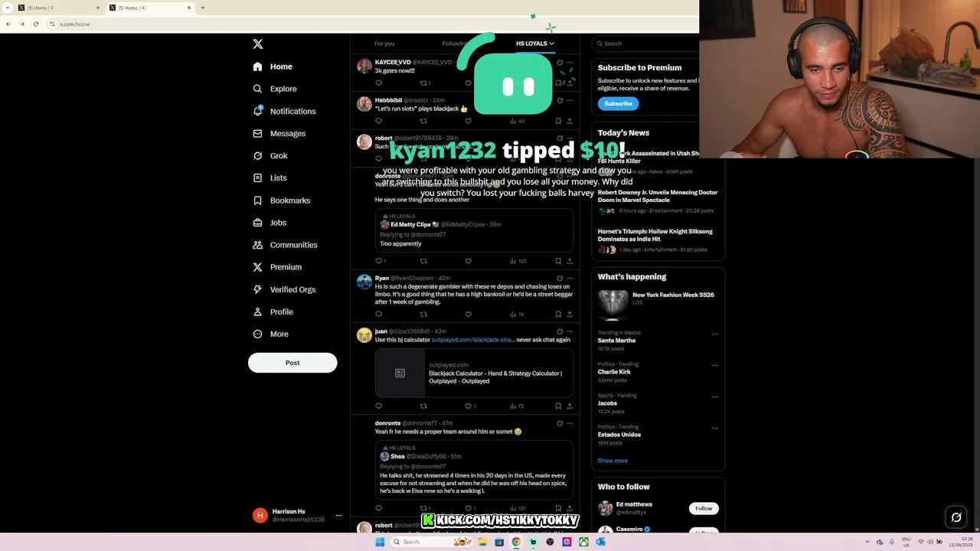Open a new browser tab
980x551 pixels.
click(202, 8)
